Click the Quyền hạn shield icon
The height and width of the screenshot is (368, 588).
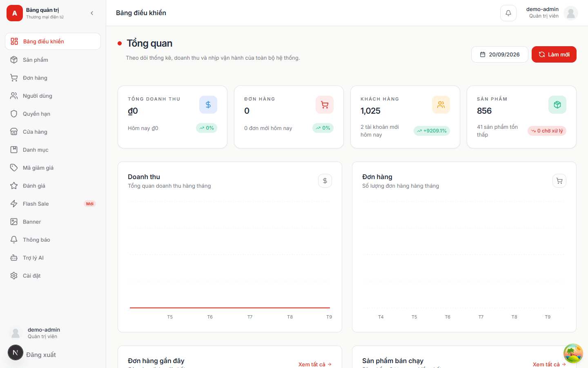click(x=14, y=114)
